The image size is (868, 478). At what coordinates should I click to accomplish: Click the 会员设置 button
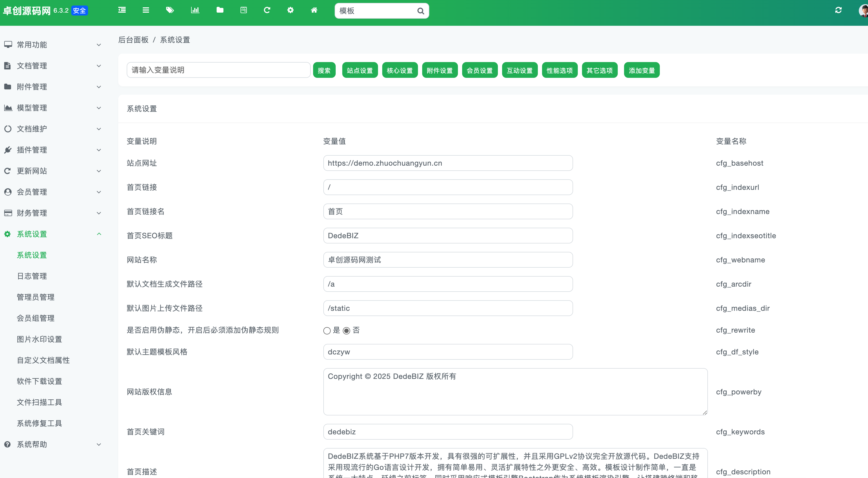click(x=480, y=70)
